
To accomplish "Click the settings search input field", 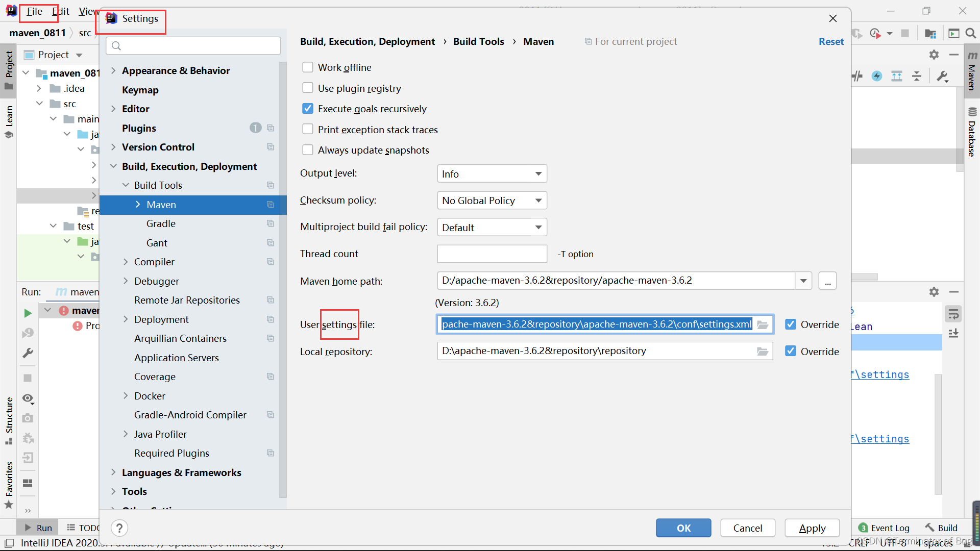I will [x=193, y=46].
